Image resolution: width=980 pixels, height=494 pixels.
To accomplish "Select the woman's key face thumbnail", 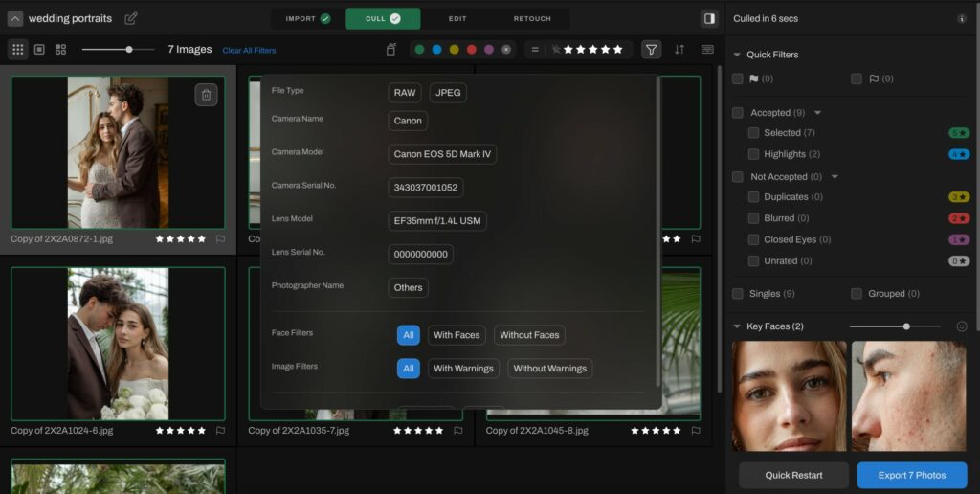I will click(790, 395).
